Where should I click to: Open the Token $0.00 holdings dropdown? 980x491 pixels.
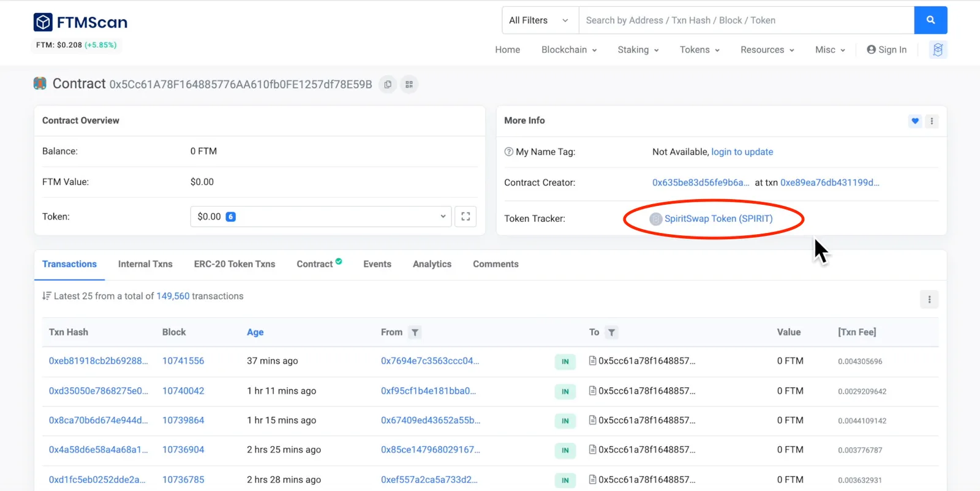click(321, 216)
